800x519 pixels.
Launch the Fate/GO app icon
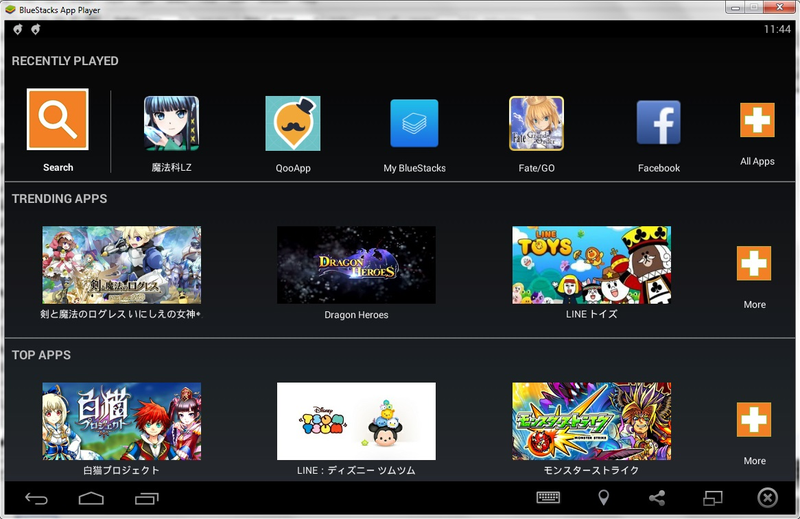[536, 123]
